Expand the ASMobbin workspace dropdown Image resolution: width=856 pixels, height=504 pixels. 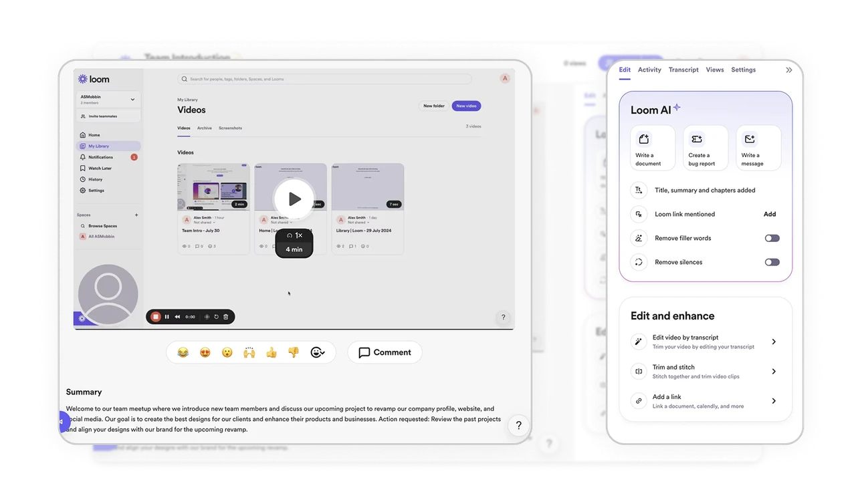coord(133,99)
